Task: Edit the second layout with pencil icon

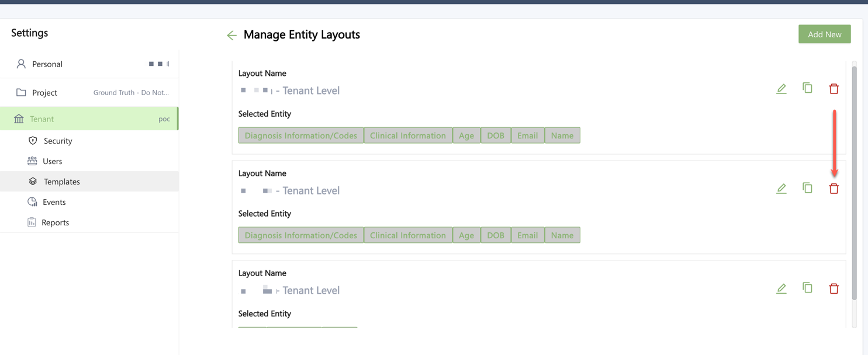Action: pyautogui.click(x=781, y=189)
